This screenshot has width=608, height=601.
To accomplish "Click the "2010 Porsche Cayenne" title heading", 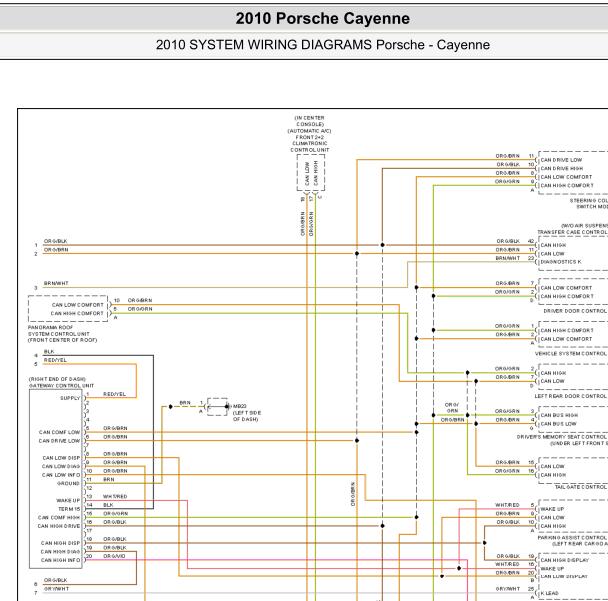I will click(x=323, y=19).
